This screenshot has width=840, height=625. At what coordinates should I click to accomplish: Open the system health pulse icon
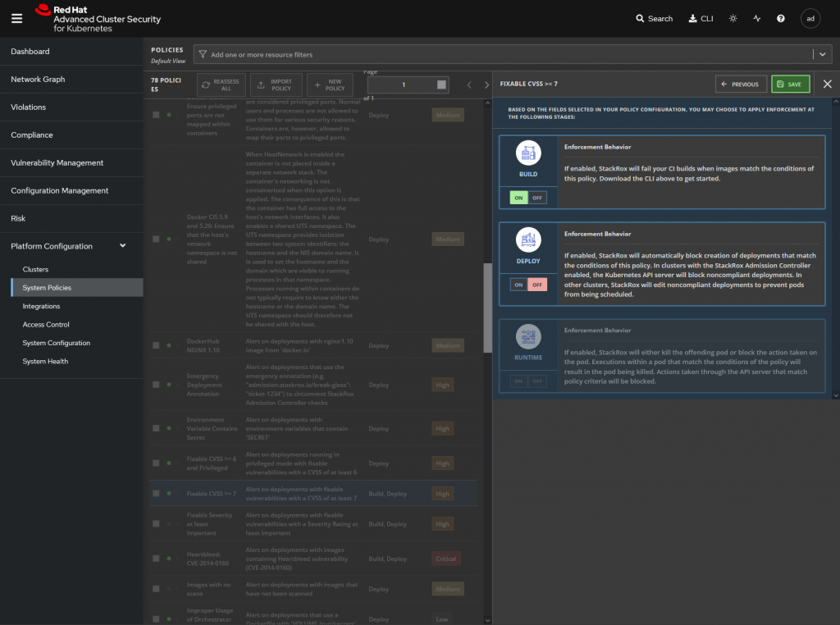coord(756,19)
